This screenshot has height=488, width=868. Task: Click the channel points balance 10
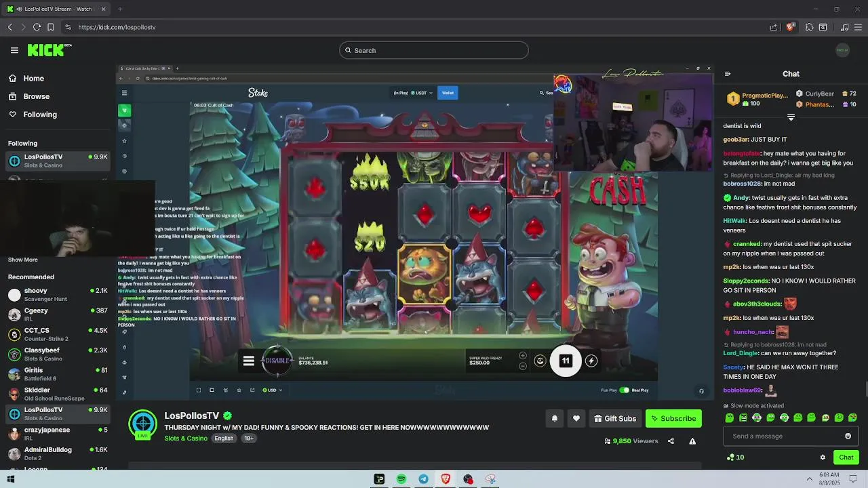pyautogui.click(x=735, y=457)
